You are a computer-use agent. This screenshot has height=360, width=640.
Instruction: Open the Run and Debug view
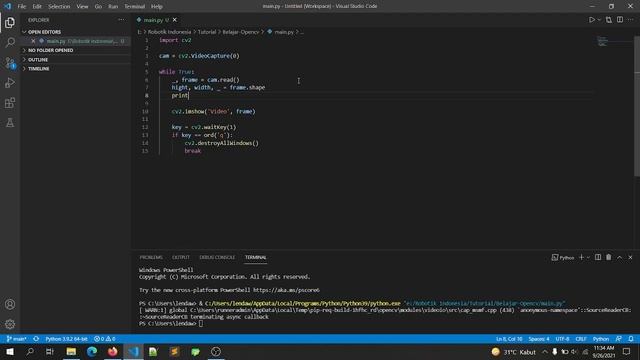pos(10,82)
